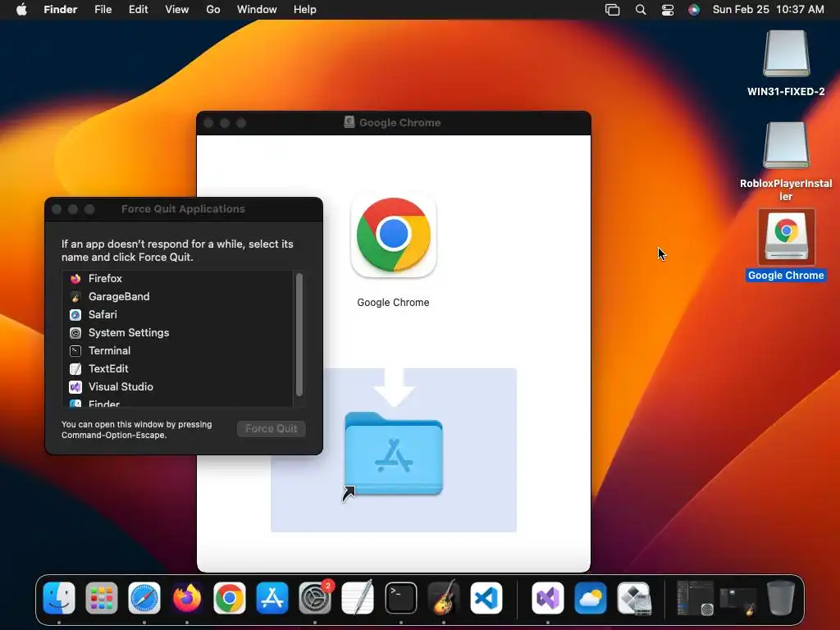Screen dimensions: 840x630
Task: Click the 'Google Chrome' label under app icon
Action: click(393, 302)
